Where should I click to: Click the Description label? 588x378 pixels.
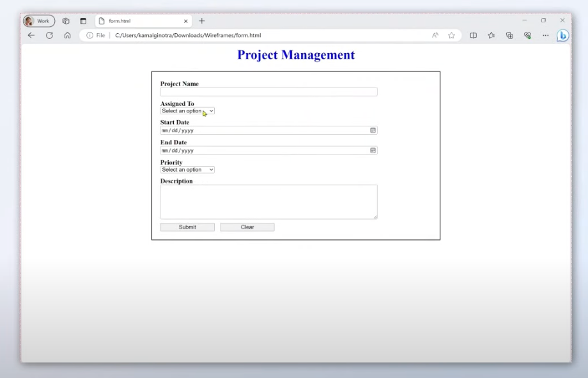point(176,181)
